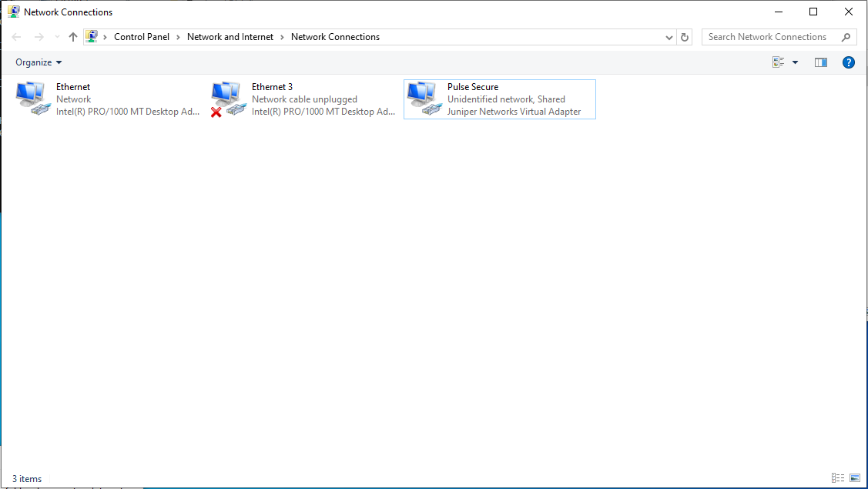Click inside the Search Network Connections box
Screen dimensions: 868x489
[x=770, y=36]
